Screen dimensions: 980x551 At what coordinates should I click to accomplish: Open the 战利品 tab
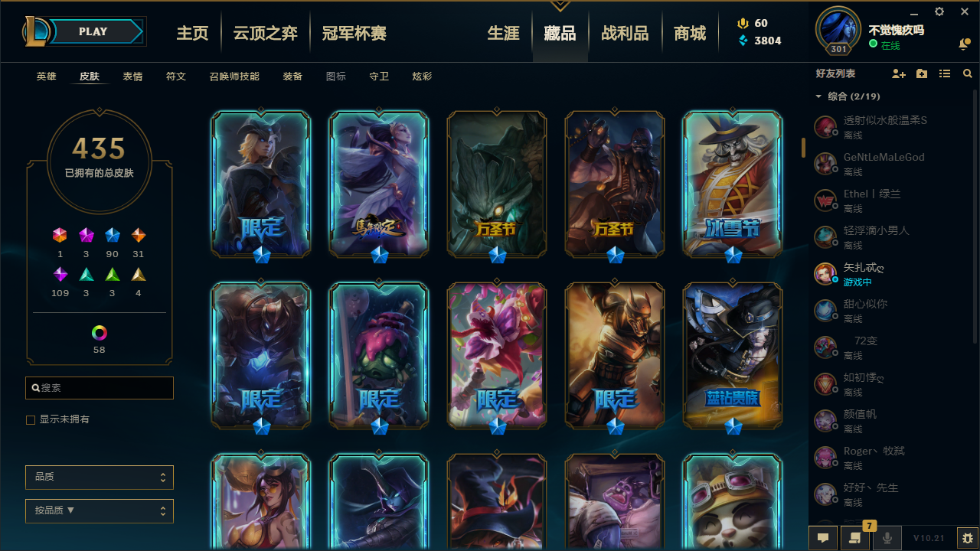pyautogui.click(x=625, y=33)
